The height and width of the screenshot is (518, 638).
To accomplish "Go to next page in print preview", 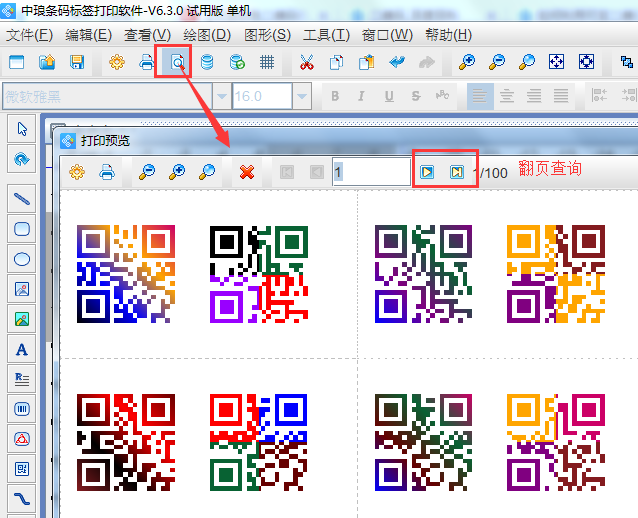I will point(427,172).
